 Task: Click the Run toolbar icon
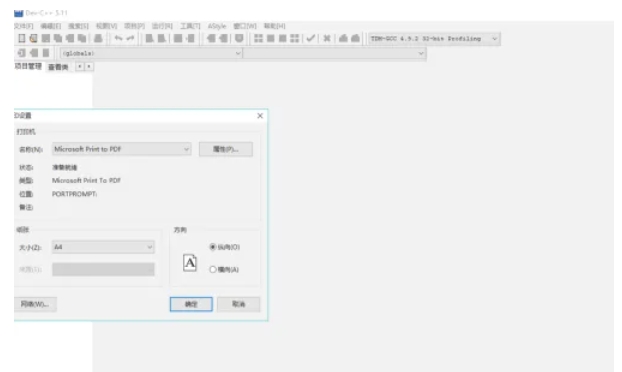pyautogui.click(x=271, y=38)
